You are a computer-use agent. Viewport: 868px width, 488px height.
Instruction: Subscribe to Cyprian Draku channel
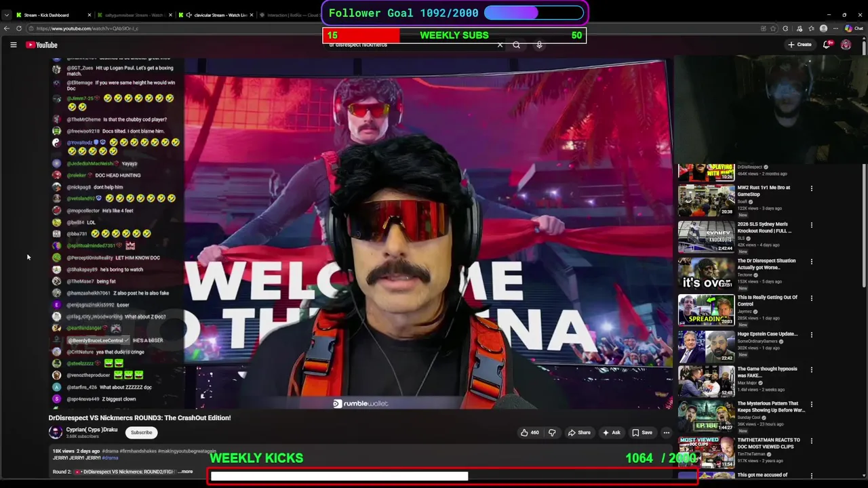tap(141, 432)
